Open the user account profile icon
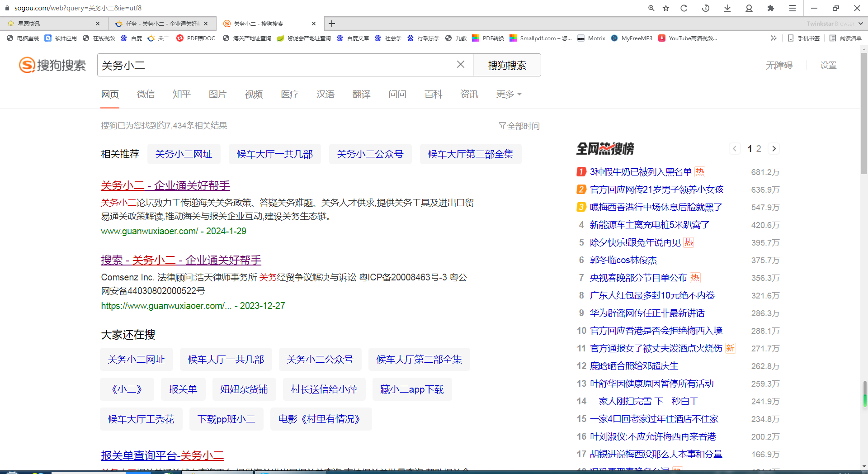The image size is (868, 474). tap(749, 8)
